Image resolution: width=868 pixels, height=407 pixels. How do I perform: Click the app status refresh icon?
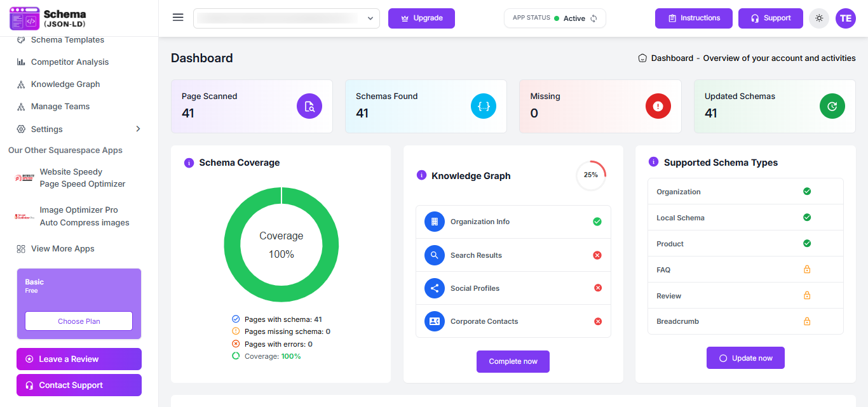(593, 18)
